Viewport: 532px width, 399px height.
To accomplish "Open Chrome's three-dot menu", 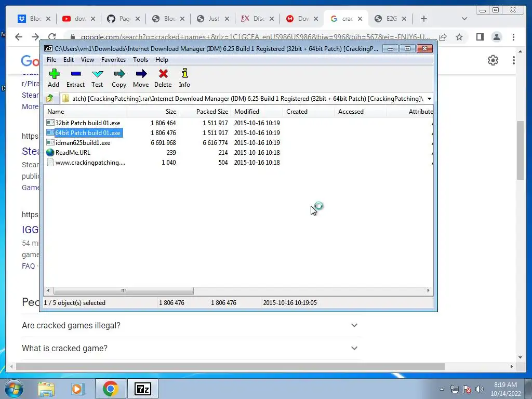I will pos(514,37).
